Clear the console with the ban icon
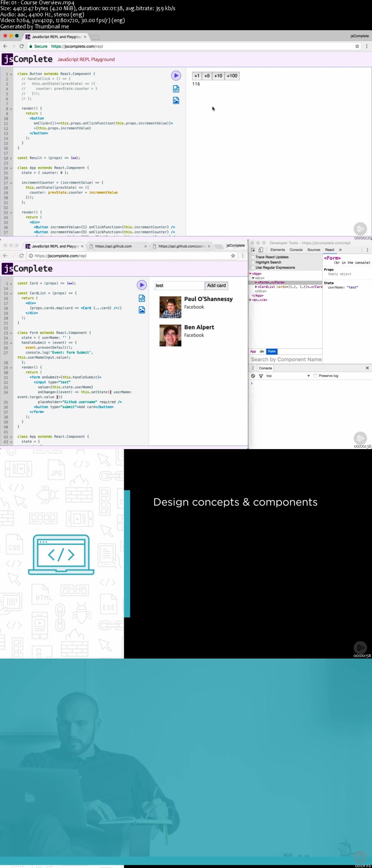 (253, 376)
